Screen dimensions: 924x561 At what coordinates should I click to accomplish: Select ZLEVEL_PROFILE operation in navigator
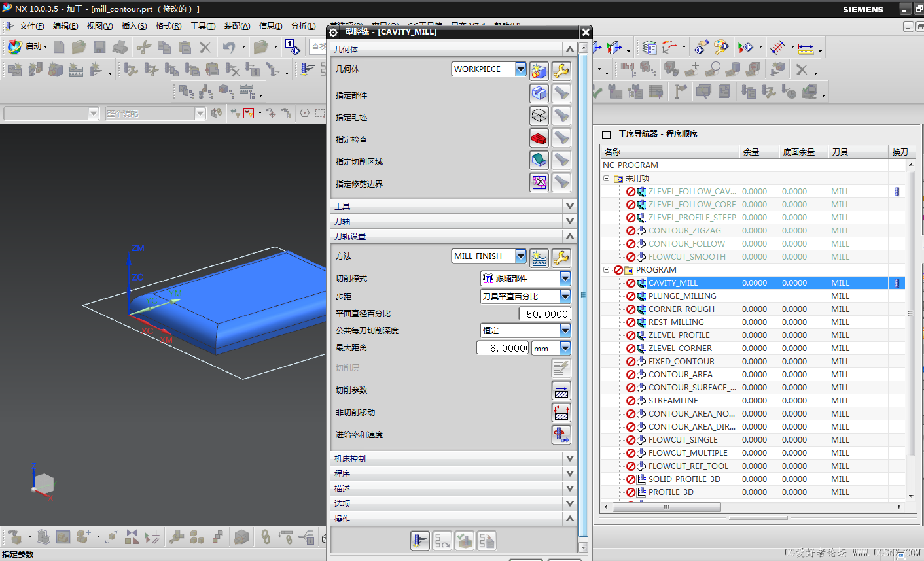[679, 335]
